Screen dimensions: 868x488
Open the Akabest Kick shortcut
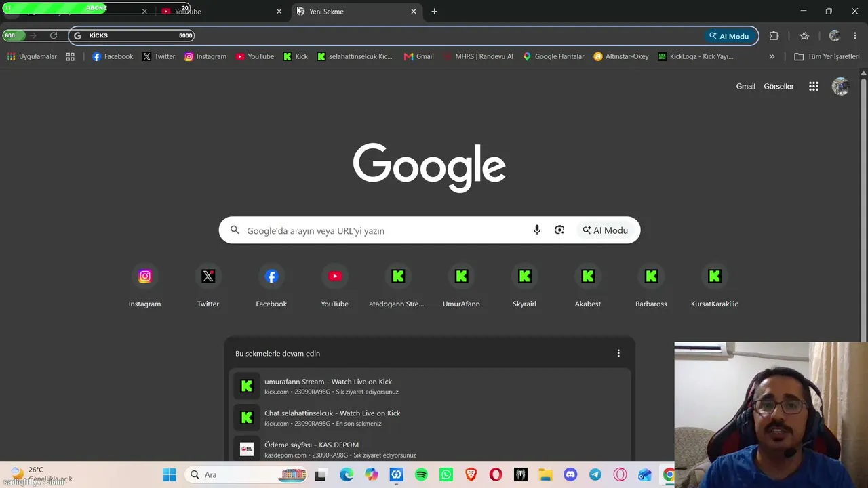coord(588,285)
